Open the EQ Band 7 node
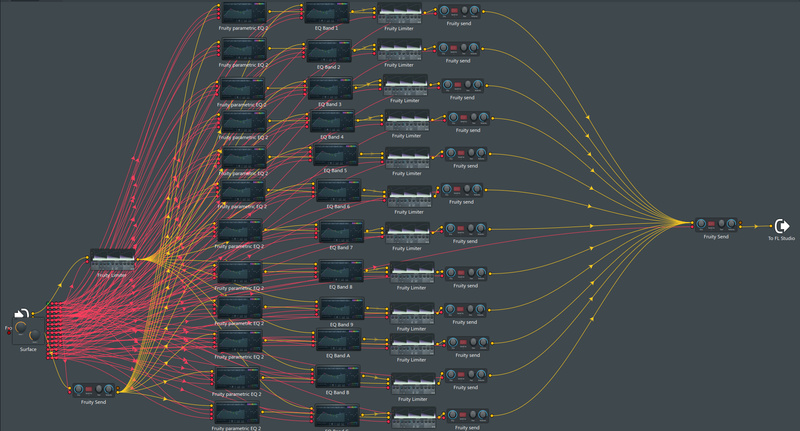 tap(341, 232)
